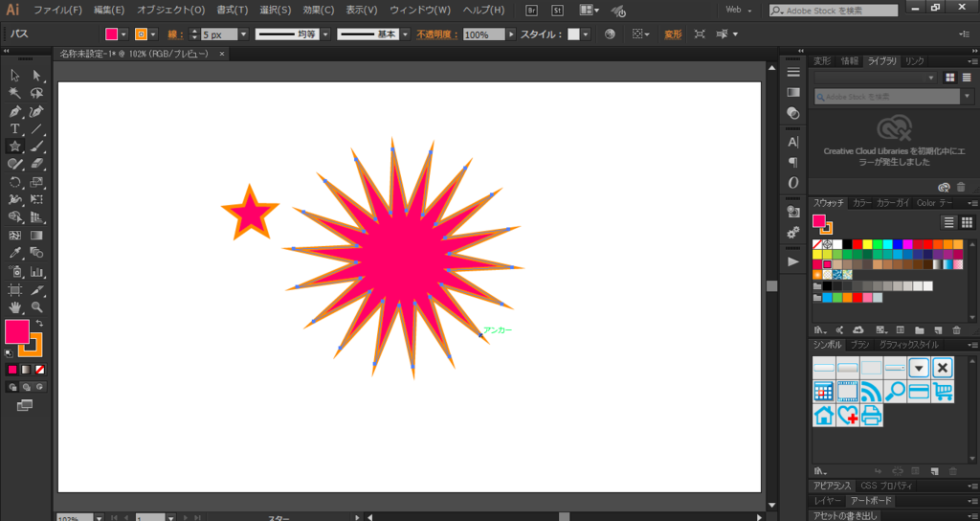Set paint mode to Color
Screen dimensions: 980x521
tap(12, 370)
